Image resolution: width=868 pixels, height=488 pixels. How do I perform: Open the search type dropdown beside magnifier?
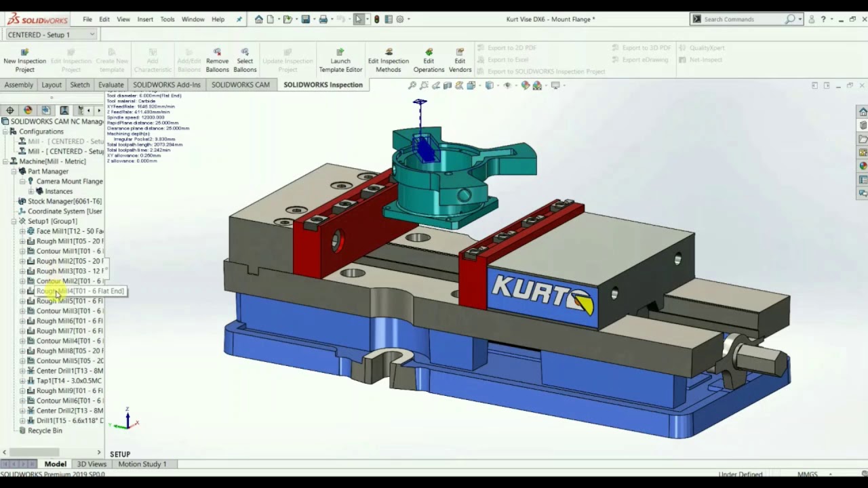click(x=800, y=19)
